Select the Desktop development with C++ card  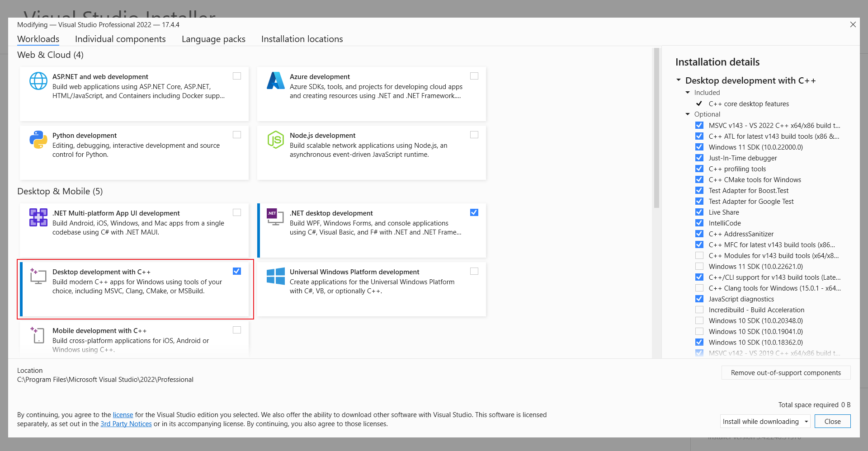click(135, 289)
